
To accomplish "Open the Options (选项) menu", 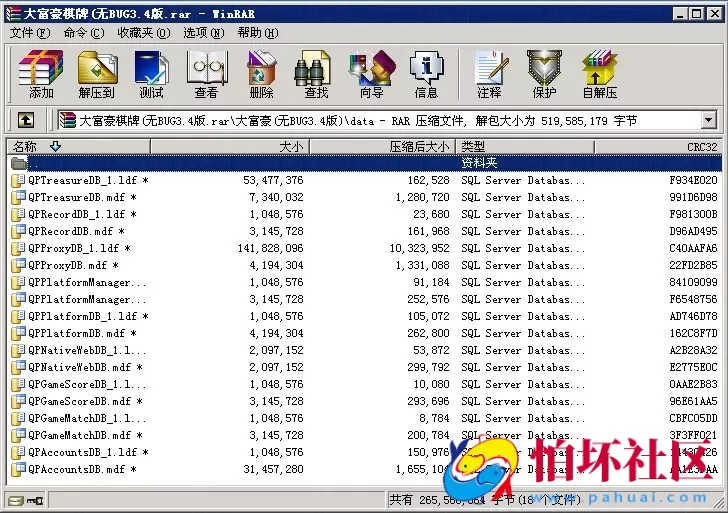I will click(204, 33).
